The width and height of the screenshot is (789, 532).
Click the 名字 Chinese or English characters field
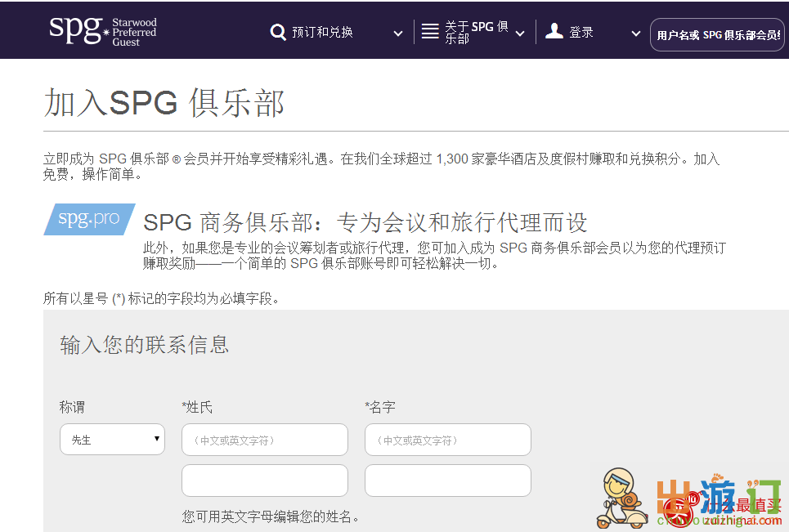point(448,440)
